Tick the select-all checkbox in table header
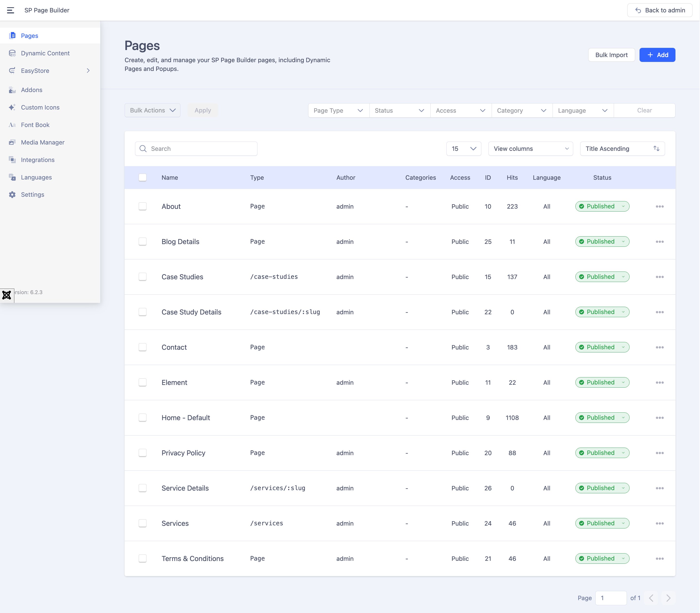This screenshot has height=613, width=700. point(143,178)
